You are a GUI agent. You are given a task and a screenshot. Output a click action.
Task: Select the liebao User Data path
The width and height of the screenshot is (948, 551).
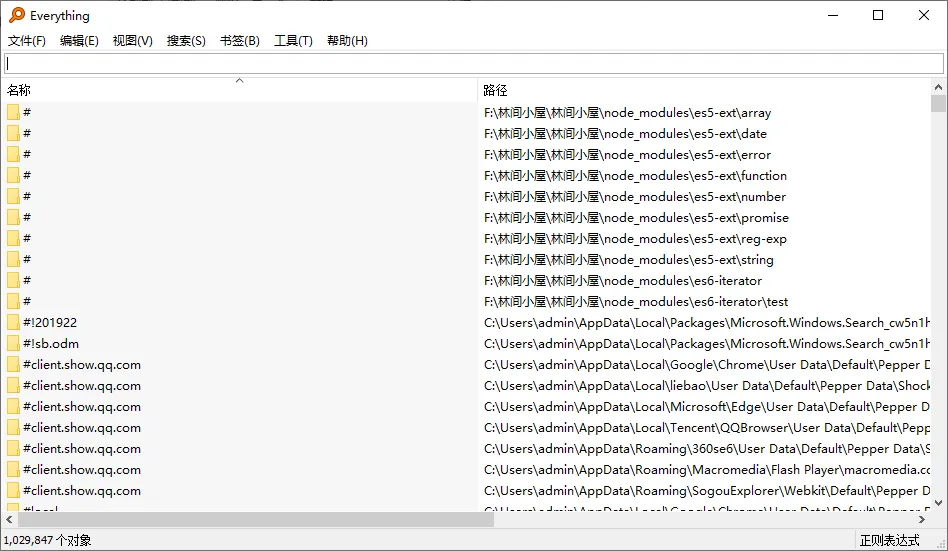pyautogui.click(x=707, y=386)
